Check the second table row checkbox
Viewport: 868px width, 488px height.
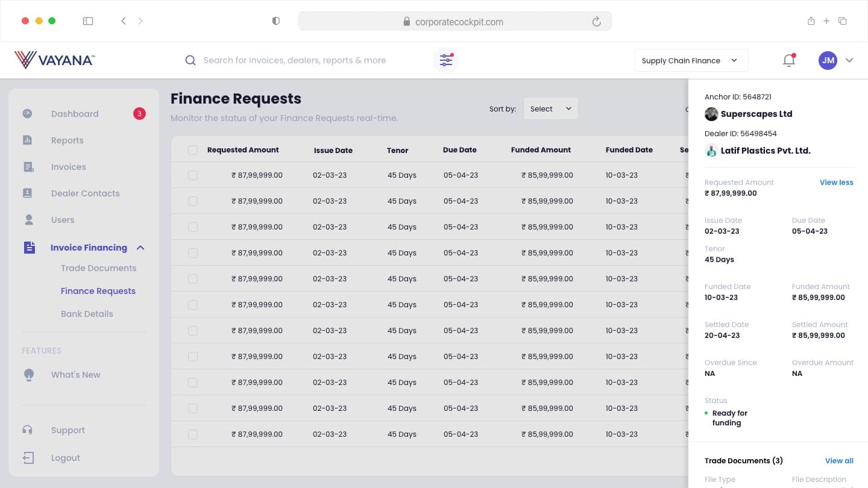pyautogui.click(x=193, y=201)
